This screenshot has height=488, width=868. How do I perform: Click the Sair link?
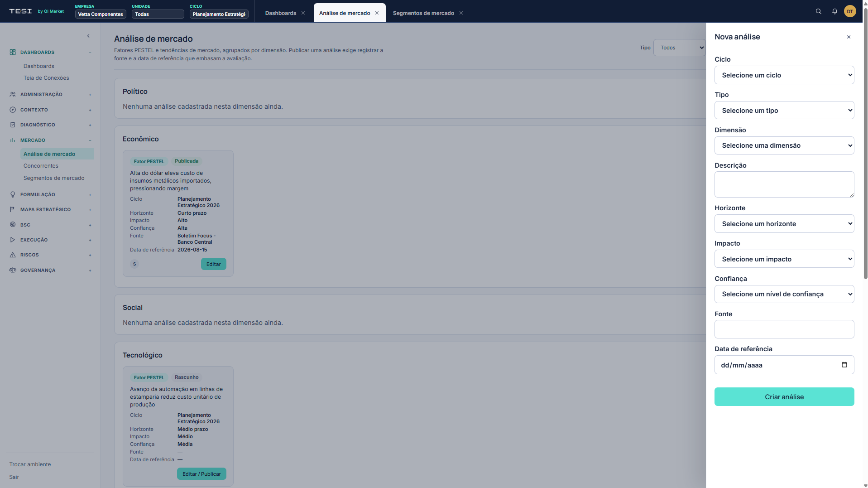14,477
